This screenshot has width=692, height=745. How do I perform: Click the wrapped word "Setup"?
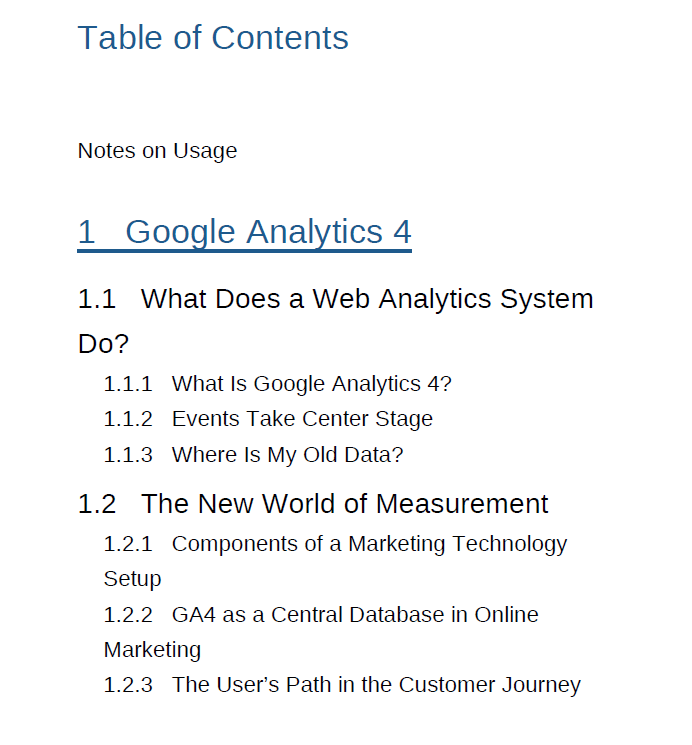[133, 579]
